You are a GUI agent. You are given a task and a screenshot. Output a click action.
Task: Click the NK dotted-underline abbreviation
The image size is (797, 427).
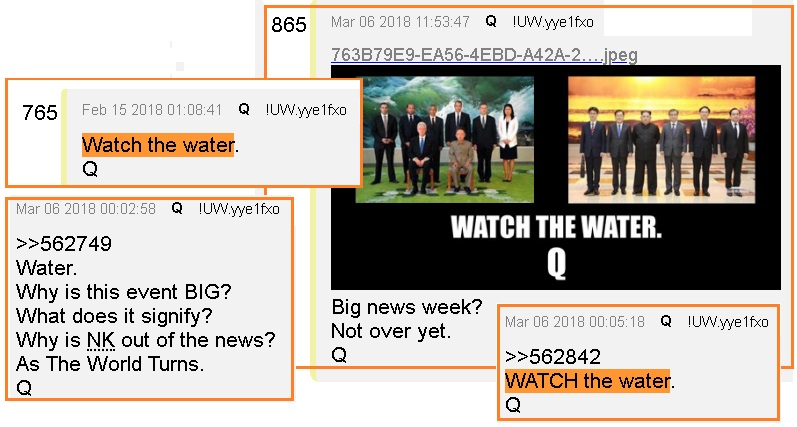click(101, 340)
